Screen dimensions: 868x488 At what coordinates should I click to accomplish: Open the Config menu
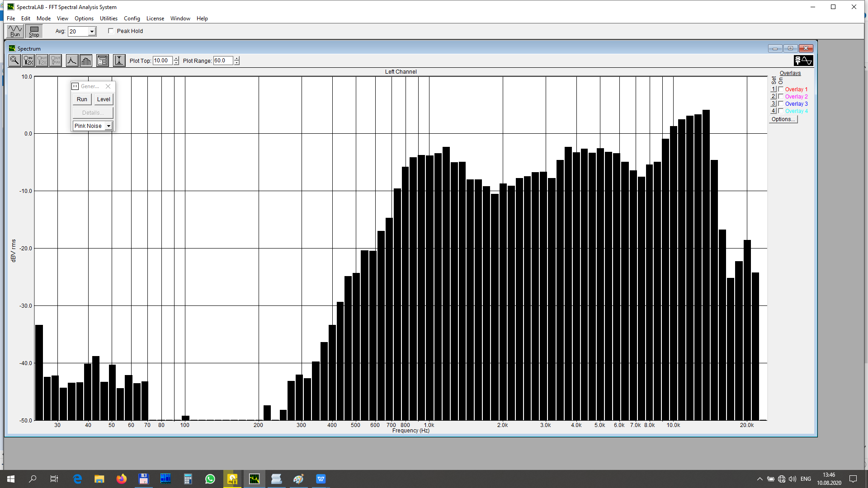(132, 19)
